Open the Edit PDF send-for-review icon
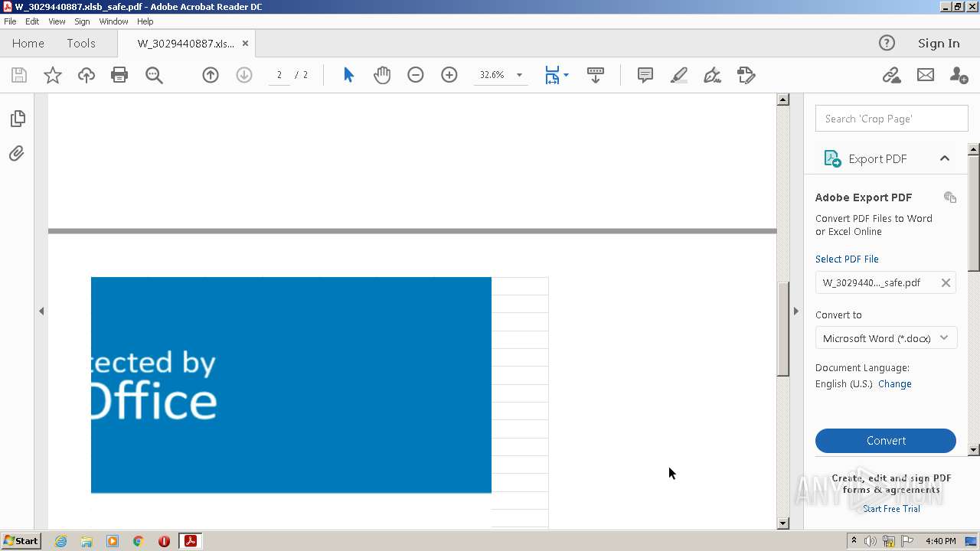The image size is (980, 551). click(746, 75)
